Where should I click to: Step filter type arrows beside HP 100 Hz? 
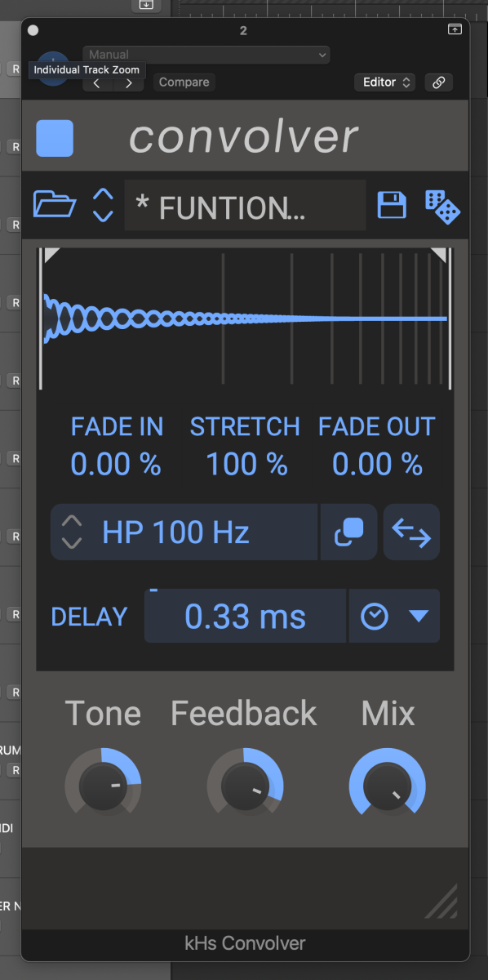72,532
